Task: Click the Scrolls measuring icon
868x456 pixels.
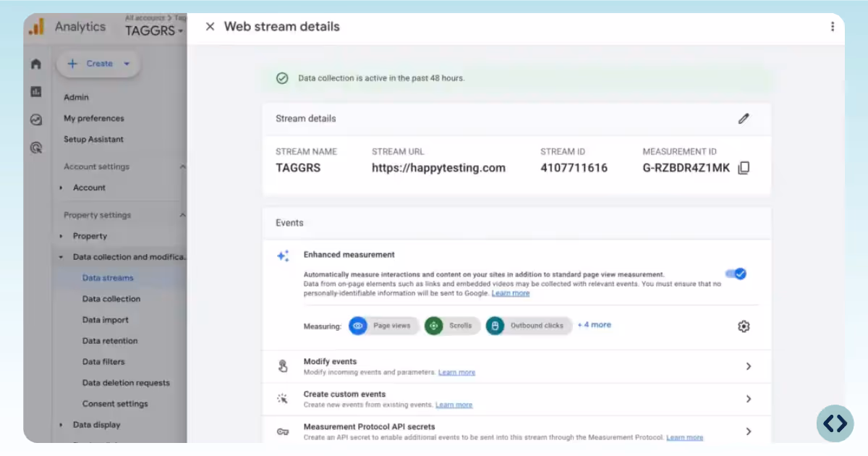Action: click(433, 326)
